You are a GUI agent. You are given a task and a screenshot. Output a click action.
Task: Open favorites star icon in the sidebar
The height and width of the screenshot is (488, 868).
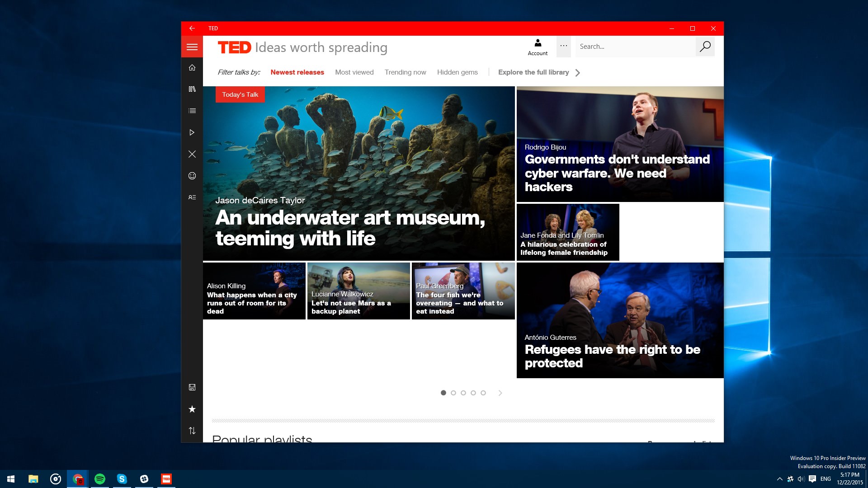192,409
